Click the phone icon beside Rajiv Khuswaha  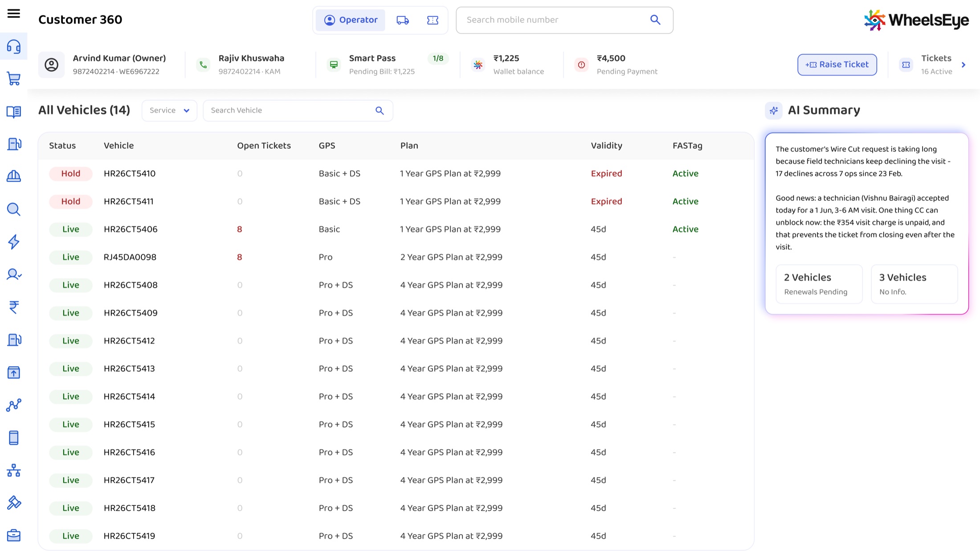(x=203, y=65)
